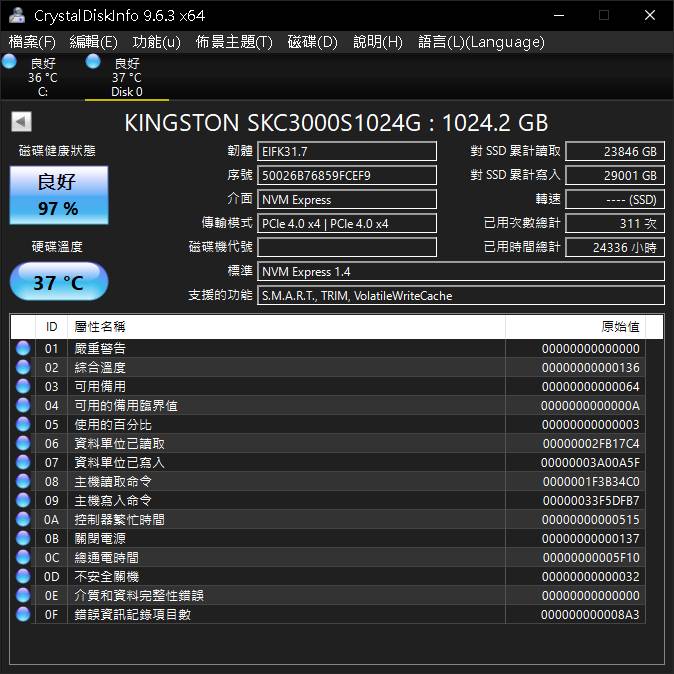The height and width of the screenshot is (674, 674).
Task: Open the 說明(H) menu
Action: click(378, 42)
